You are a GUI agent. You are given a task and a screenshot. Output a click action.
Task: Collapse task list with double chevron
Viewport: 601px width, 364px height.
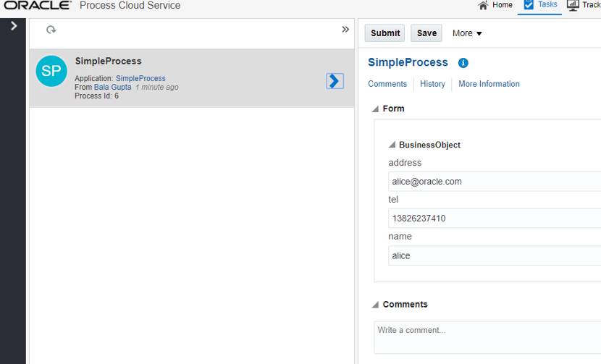point(345,30)
